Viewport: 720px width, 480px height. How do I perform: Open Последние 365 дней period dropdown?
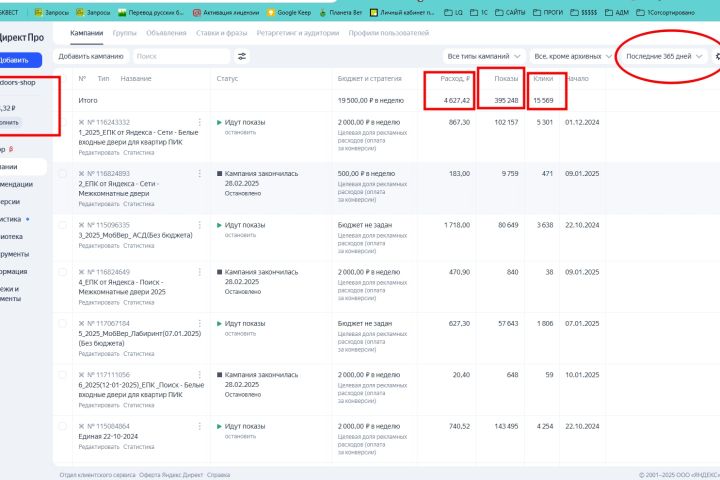tap(664, 56)
